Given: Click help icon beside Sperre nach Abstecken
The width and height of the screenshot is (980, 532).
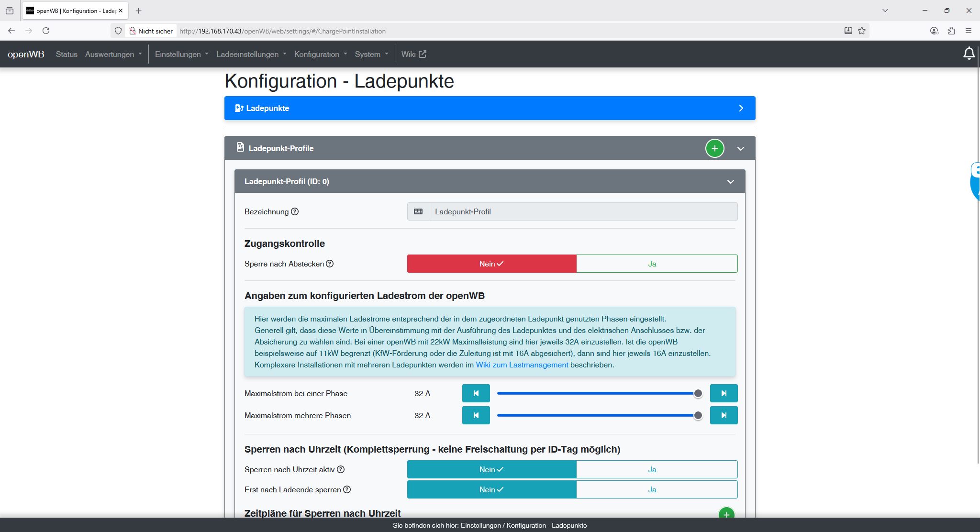Looking at the screenshot, I should (x=330, y=264).
